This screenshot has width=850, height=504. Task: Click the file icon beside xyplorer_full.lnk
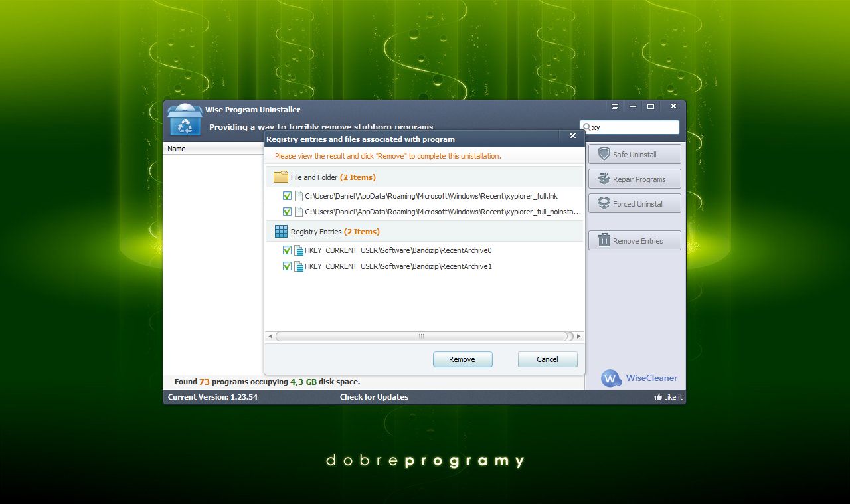[x=299, y=196]
